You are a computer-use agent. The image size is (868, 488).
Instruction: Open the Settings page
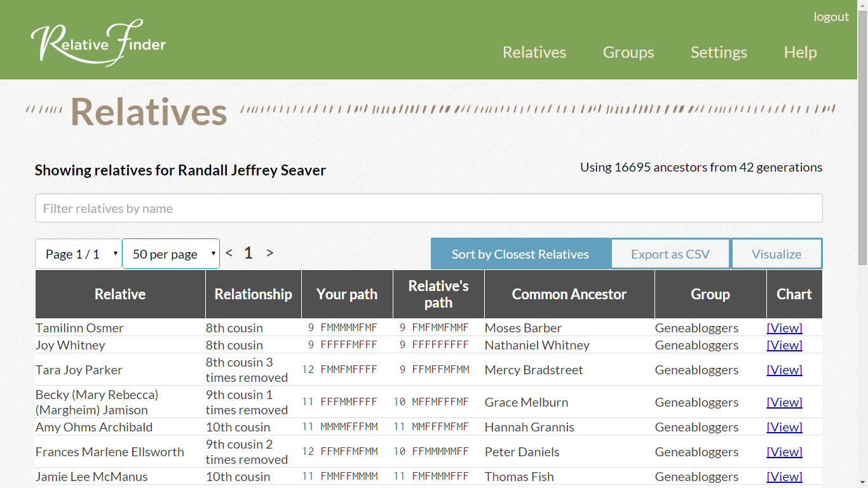click(718, 53)
